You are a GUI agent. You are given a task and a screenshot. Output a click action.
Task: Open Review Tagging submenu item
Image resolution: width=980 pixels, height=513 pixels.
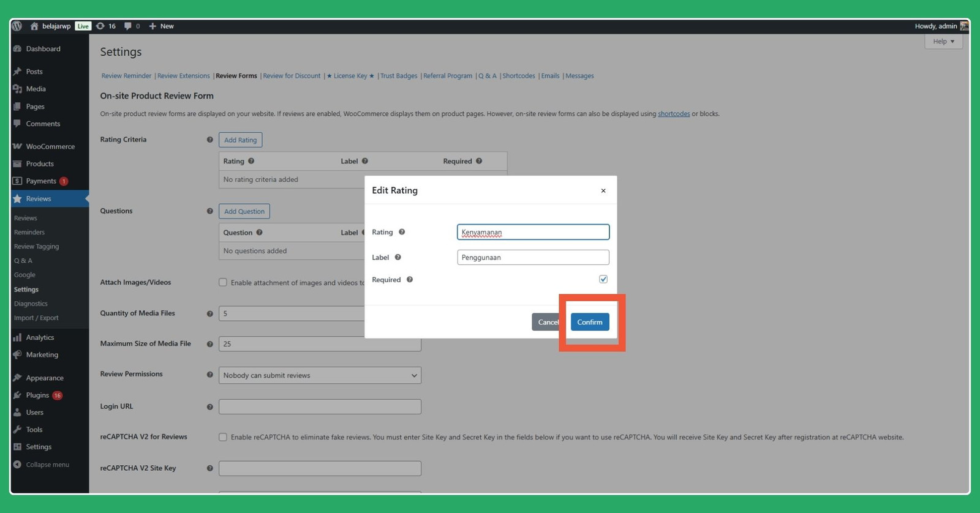pyautogui.click(x=37, y=247)
